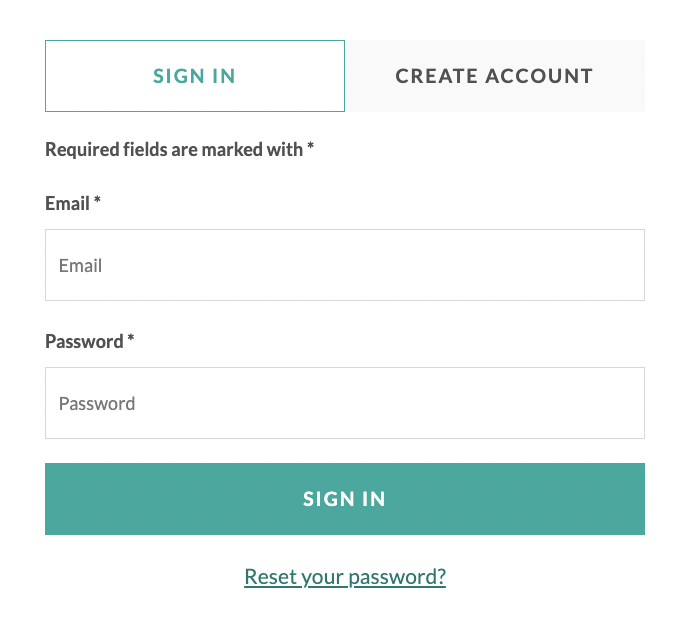
Task: Choose Create Account to register
Action: pyautogui.click(x=494, y=76)
